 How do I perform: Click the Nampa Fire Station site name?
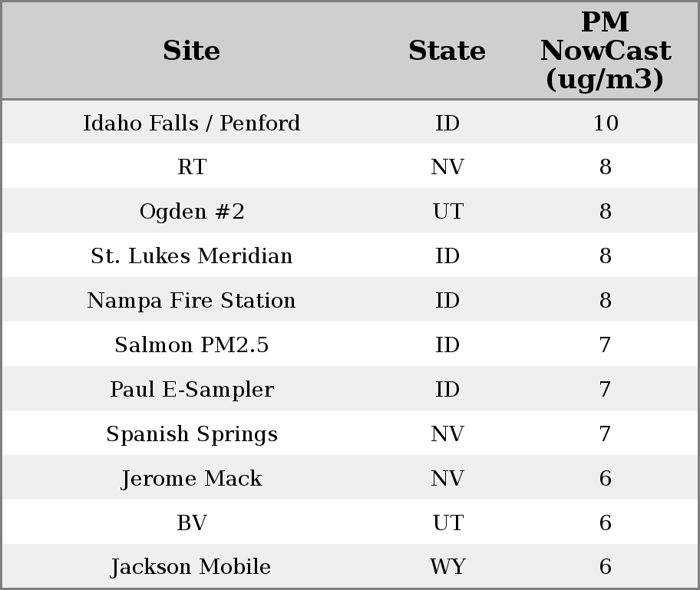(192, 301)
